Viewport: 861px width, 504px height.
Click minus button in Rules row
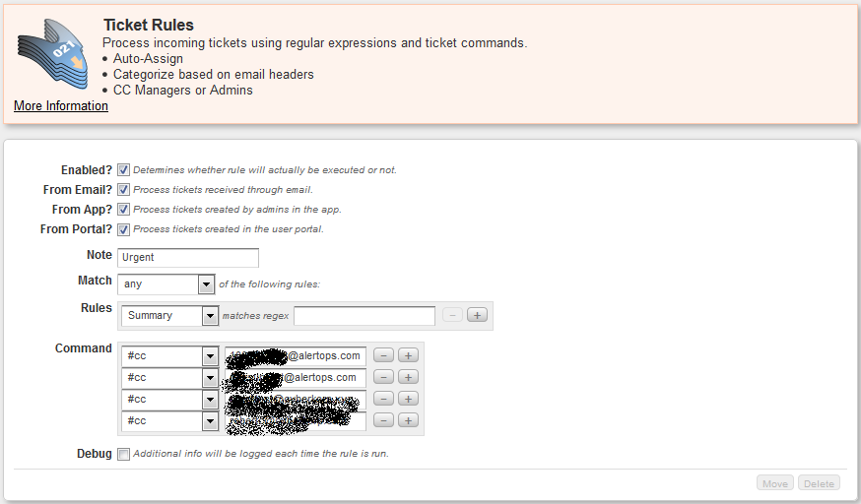[452, 315]
